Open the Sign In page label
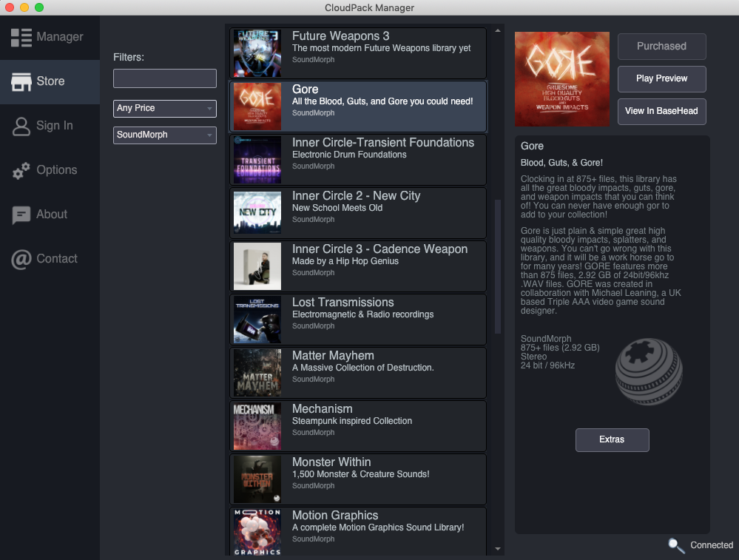 coord(55,125)
